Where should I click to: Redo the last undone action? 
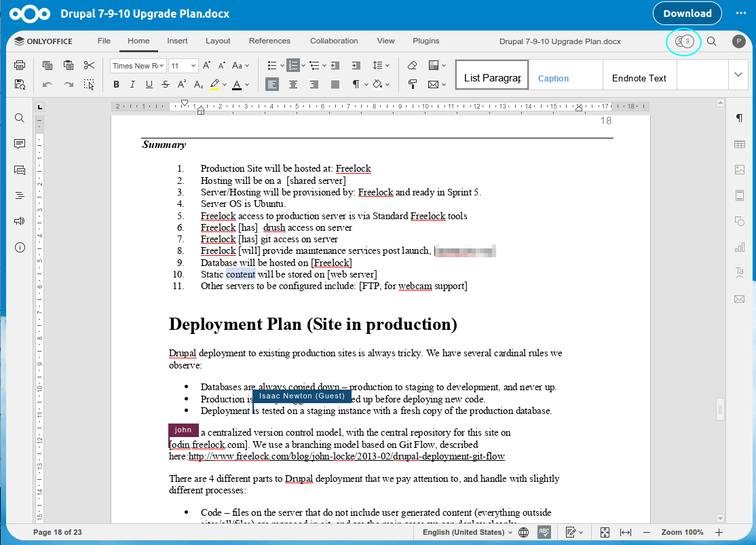point(69,84)
